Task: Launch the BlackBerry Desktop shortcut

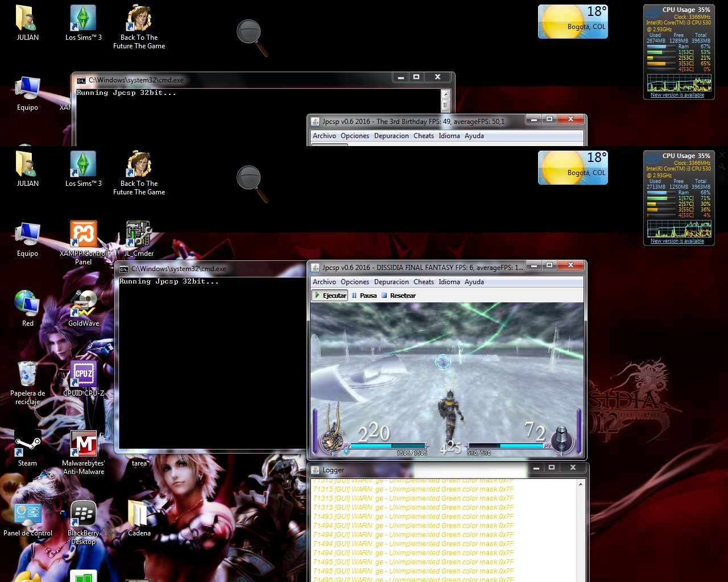Action: coord(84,522)
